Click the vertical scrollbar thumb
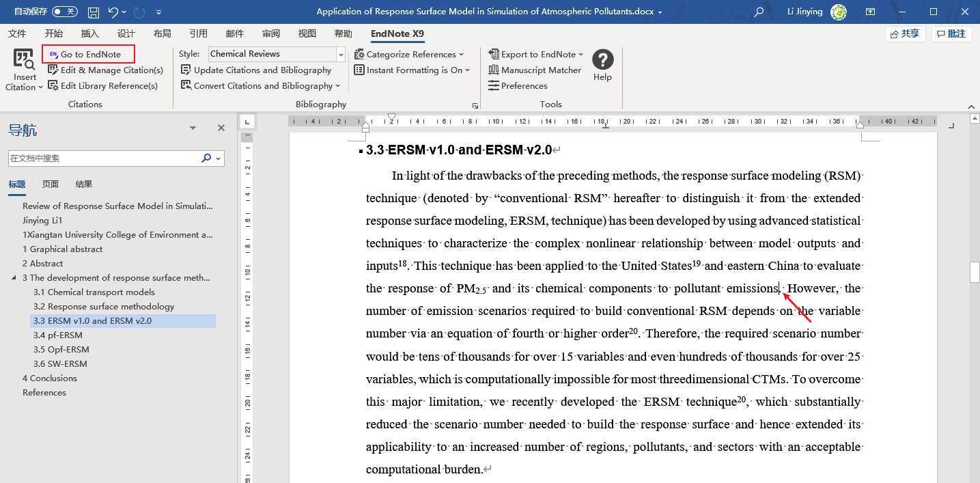The image size is (980, 483). (x=975, y=271)
